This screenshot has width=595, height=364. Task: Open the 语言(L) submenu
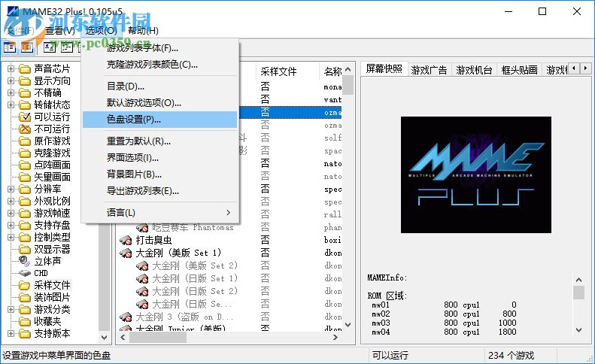[x=159, y=213]
